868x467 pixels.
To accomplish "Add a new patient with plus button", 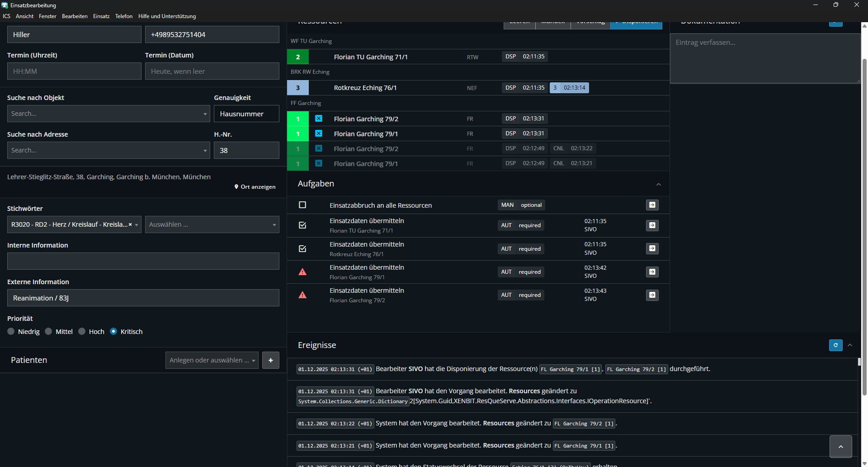I will [271, 360].
